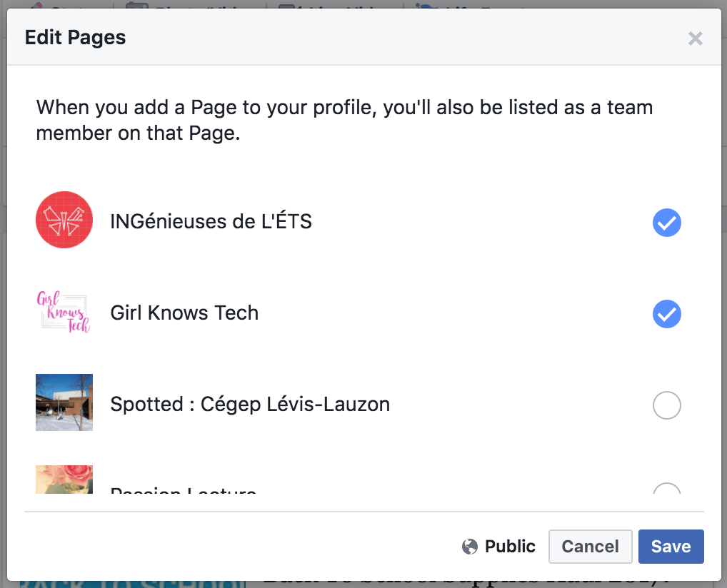Click the Edit Pages dialog title
The width and height of the screenshot is (727, 588).
click(x=75, y=38)
